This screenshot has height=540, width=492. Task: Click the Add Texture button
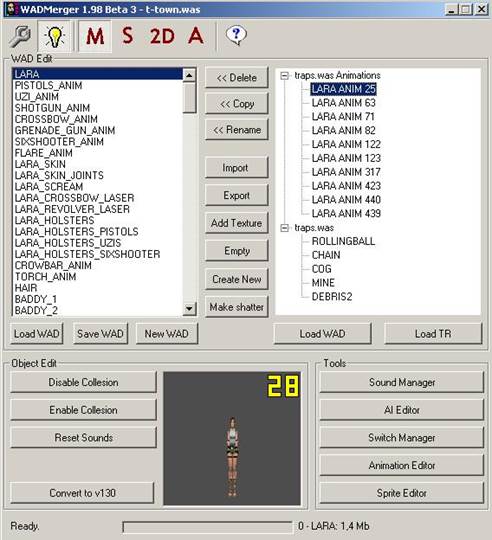[x=237, y=223]
